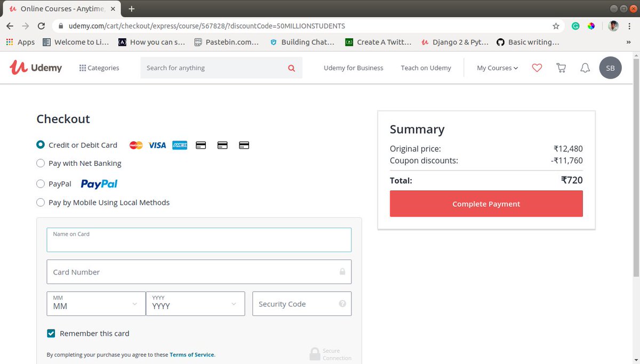
Task: Open the expiry year YYYY dropdown
Action: [195, 304]
